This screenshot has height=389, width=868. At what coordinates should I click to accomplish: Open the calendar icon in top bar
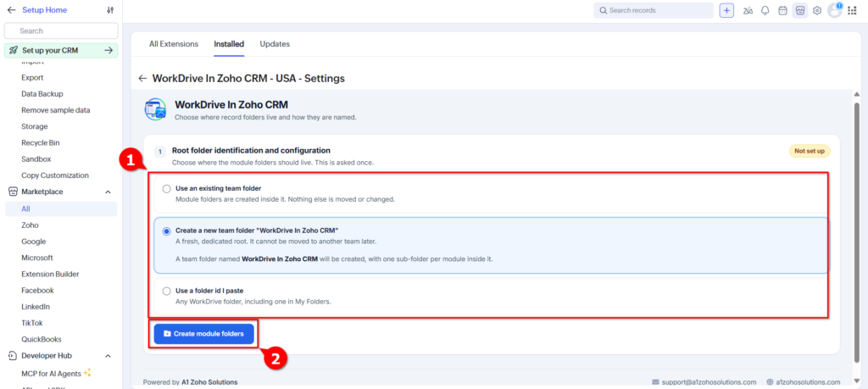click(x=782, y=10)
